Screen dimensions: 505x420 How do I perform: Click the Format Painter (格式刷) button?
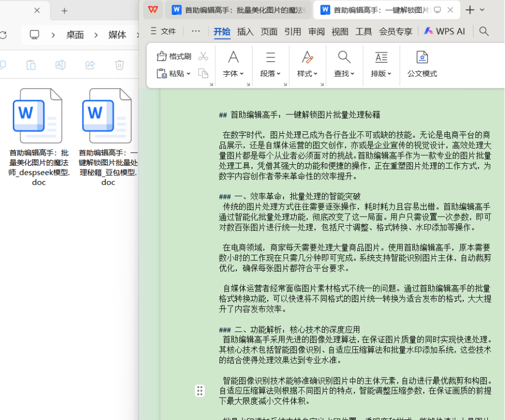pos(174,56)
